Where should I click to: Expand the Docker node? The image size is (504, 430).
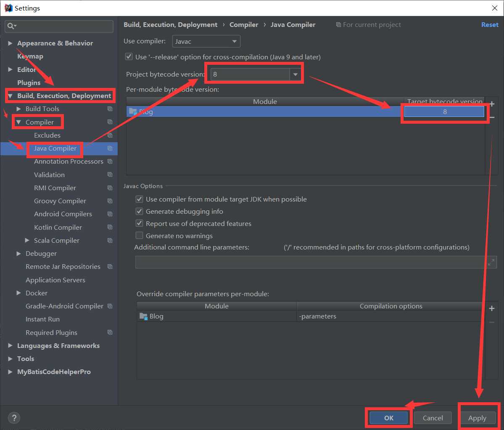click(18, 293)
